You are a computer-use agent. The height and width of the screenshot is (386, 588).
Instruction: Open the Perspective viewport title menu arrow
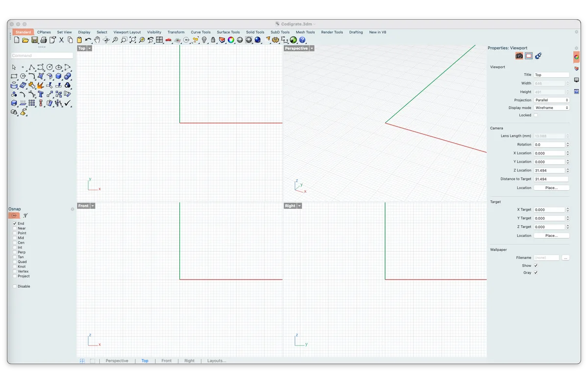click(312, 49)
